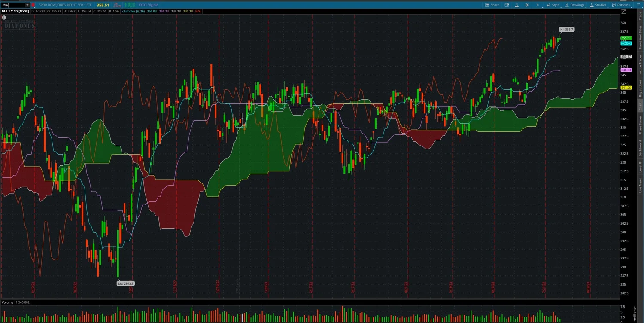Image resolution: width=644 pixels, height=323 pixels.
Task: Click the Share chart icon
Action: pyautogui.click(x=492, y=5)
